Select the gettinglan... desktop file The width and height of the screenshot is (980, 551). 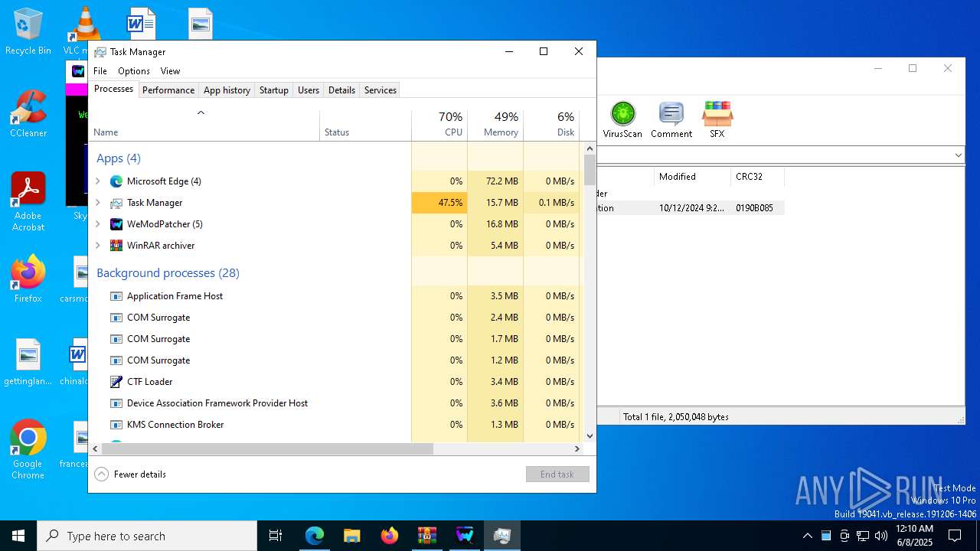pos(28,363)
